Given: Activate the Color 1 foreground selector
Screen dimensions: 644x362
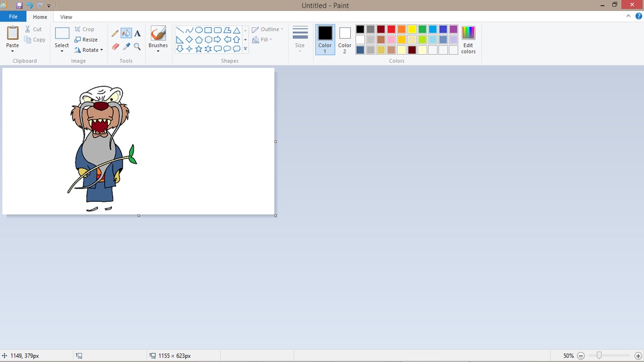Looking at the screenshot, I should click(325, 40).
